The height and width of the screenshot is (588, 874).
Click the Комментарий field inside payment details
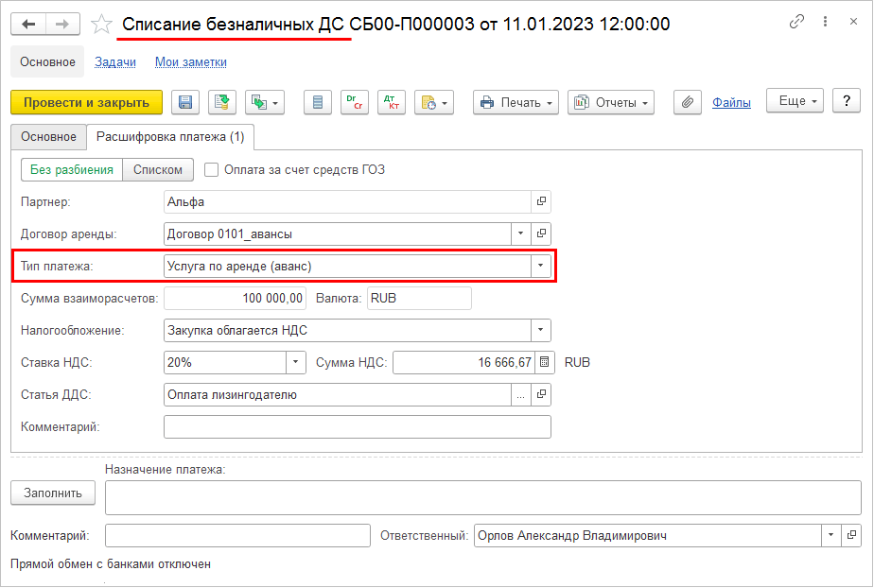coord(358,427)
